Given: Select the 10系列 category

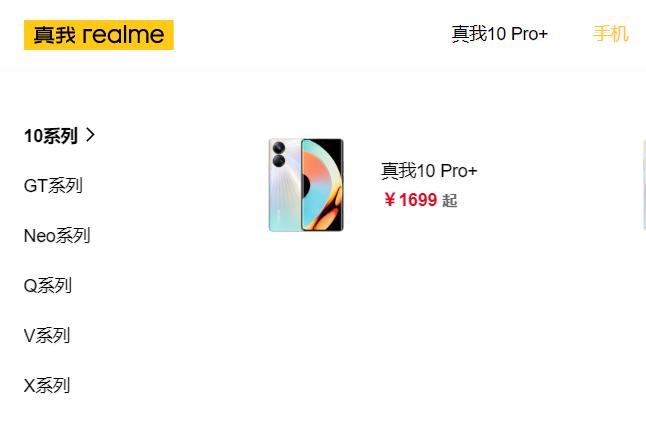Looking at the screenshot, I should (x=51, y=136).
